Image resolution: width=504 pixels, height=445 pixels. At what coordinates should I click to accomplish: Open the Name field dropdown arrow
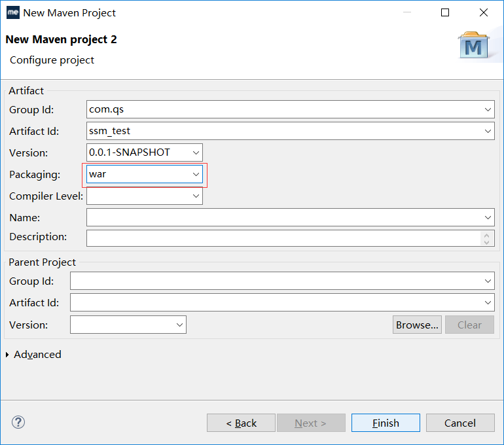488,217
